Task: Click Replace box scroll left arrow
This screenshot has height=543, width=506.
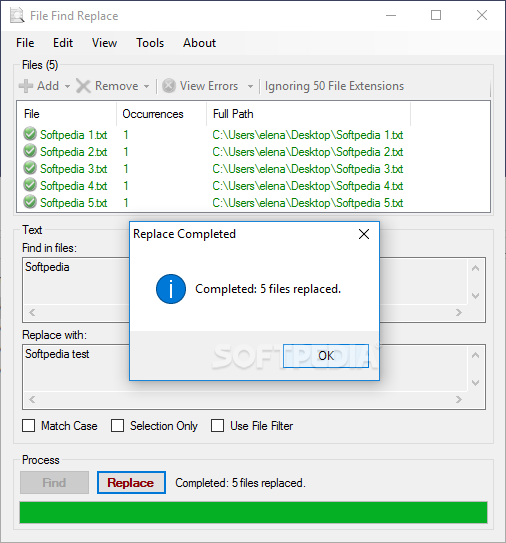Action: click(32, 400)
